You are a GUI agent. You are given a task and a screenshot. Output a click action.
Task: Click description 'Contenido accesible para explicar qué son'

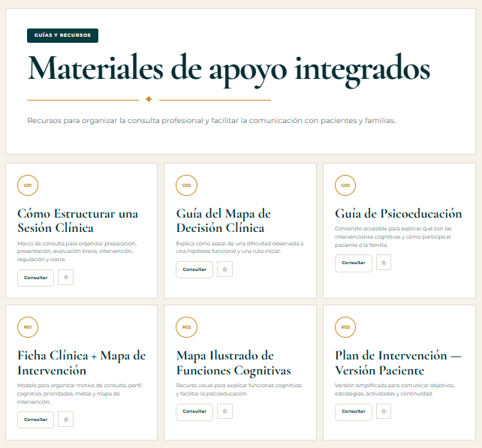(x=393, y=237)
